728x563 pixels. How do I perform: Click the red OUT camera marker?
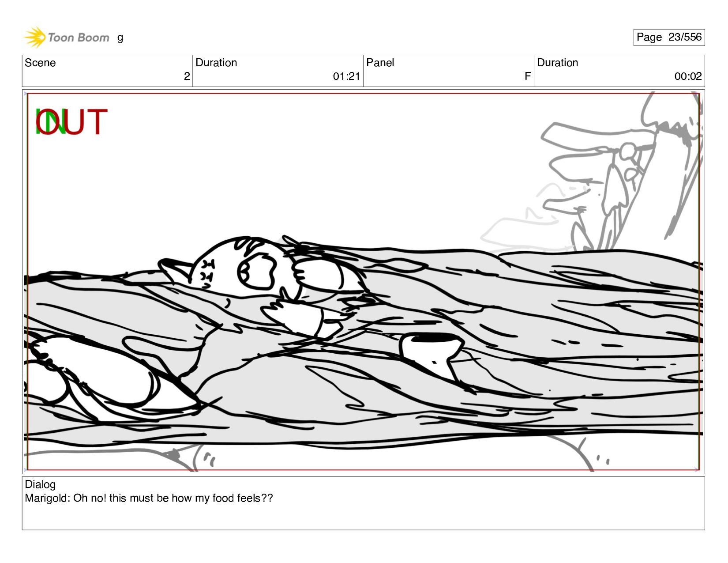(x=72, y=122)
